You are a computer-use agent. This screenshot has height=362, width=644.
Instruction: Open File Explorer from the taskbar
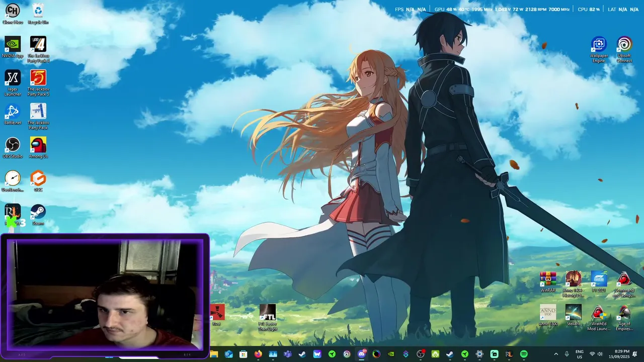click(x=214, y=354)
